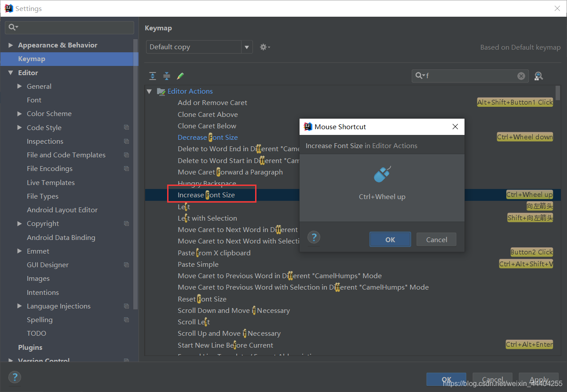Open the File Types settings page
The width and height of the screenshot is (567, 392).
point(42,196)
